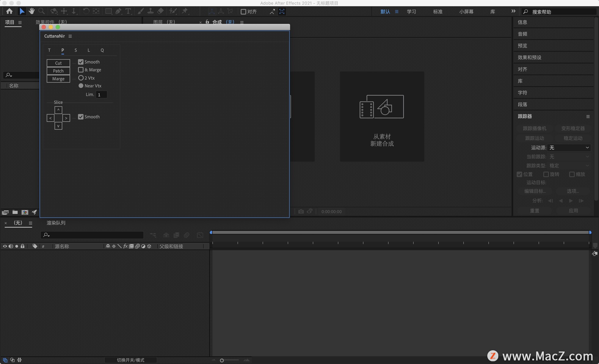Select the Type text tool
Screen dimensions: 599x364
click(x=128, y=12)
